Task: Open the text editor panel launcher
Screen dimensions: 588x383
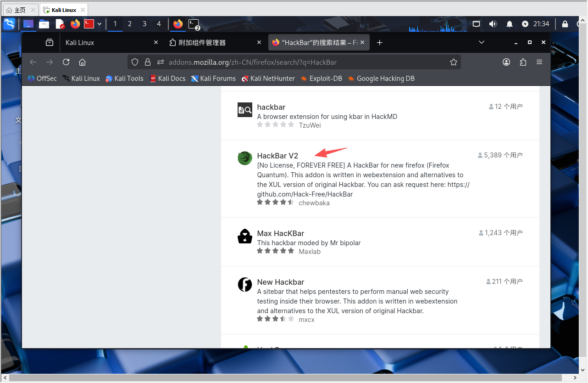Action: point(60,24)
